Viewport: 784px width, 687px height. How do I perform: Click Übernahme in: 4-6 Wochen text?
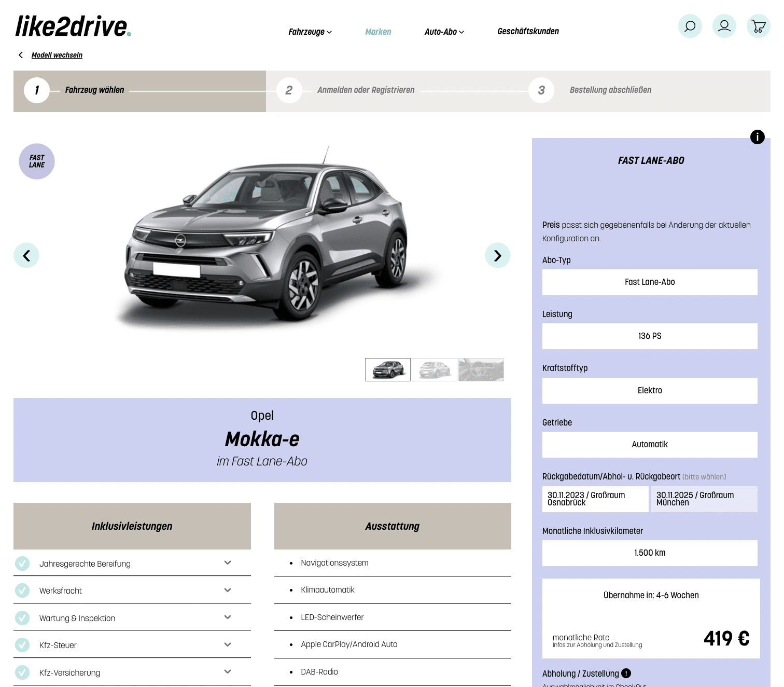coord(651,596)
